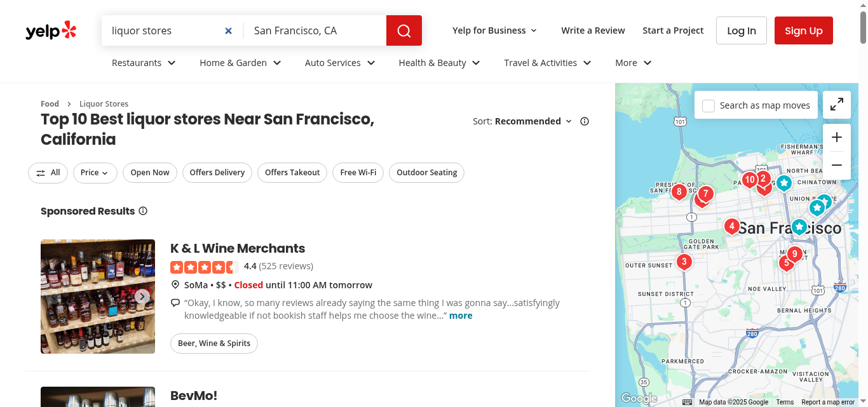Select map pin number 5
This screenshot has width=868, height=407.
point(787,263)
